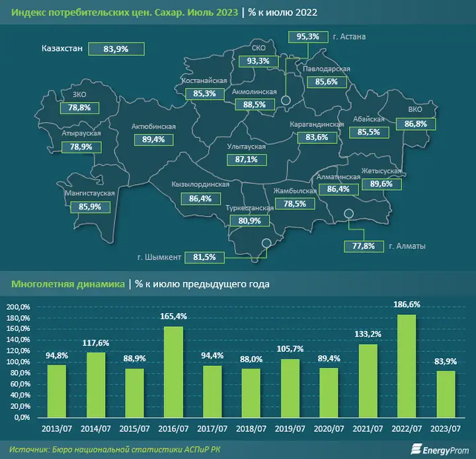Click the 2022/07 bar showing 186,6%
Screen dimensions: 476x459
click(x=407, y=366)
